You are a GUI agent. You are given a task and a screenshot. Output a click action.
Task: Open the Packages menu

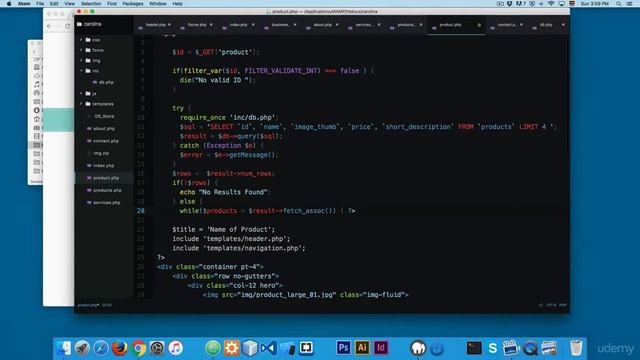click(x=133, y=4)
